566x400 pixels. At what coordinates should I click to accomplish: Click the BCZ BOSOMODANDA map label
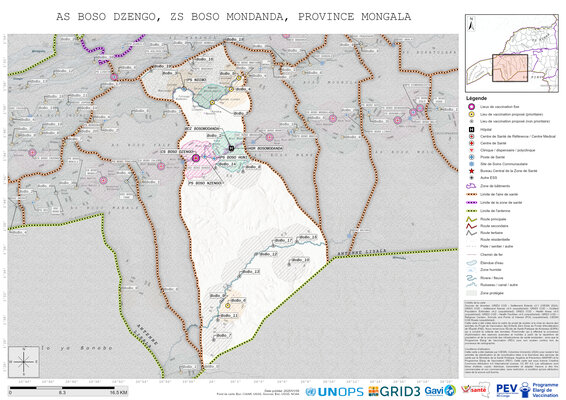point(202,129)
